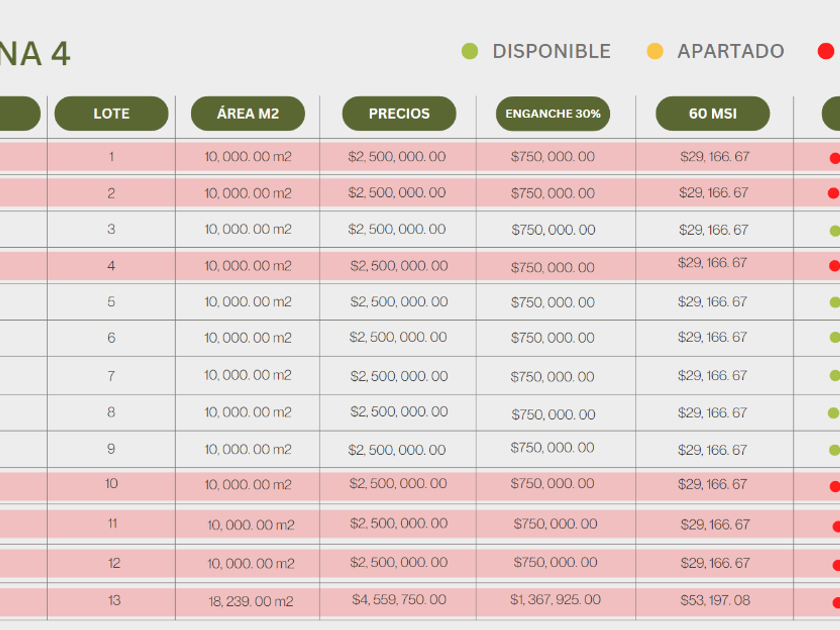Click the green status dot in lot 7 row
This screenshot has width=840, height=630.
click(835, 376)
